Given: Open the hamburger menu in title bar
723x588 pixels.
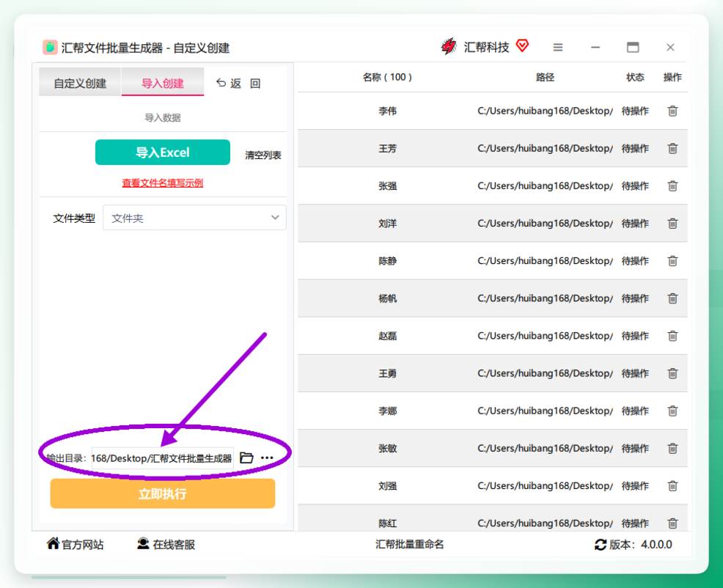Looking at the screenshot, I should 558,48.
